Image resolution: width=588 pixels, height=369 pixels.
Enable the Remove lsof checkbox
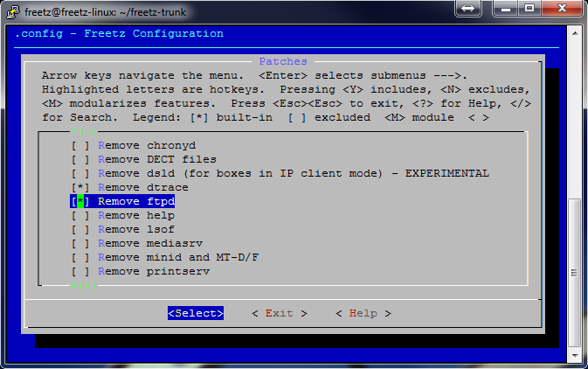pos(80,230)
